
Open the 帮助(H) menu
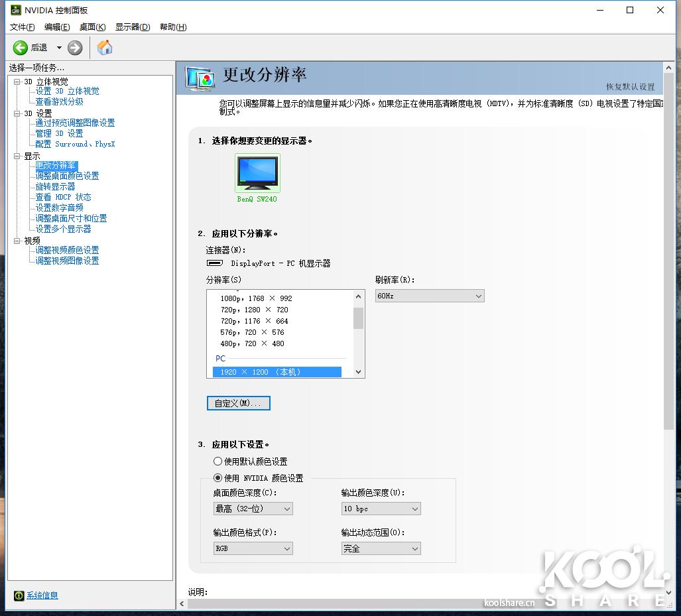172,27
